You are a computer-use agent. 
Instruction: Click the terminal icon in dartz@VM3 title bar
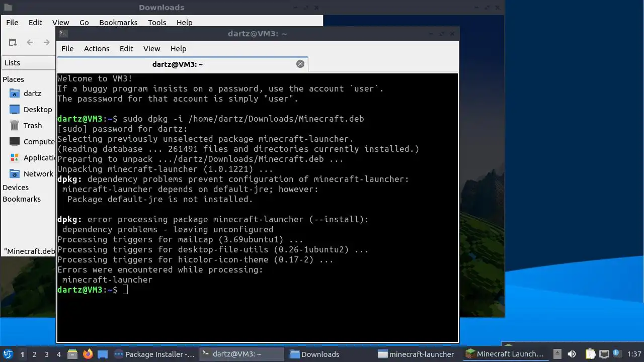[63, 34]
